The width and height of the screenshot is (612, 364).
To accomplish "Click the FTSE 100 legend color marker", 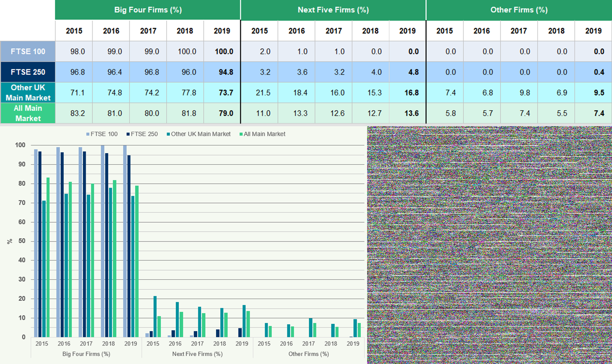I will point(88,134).
